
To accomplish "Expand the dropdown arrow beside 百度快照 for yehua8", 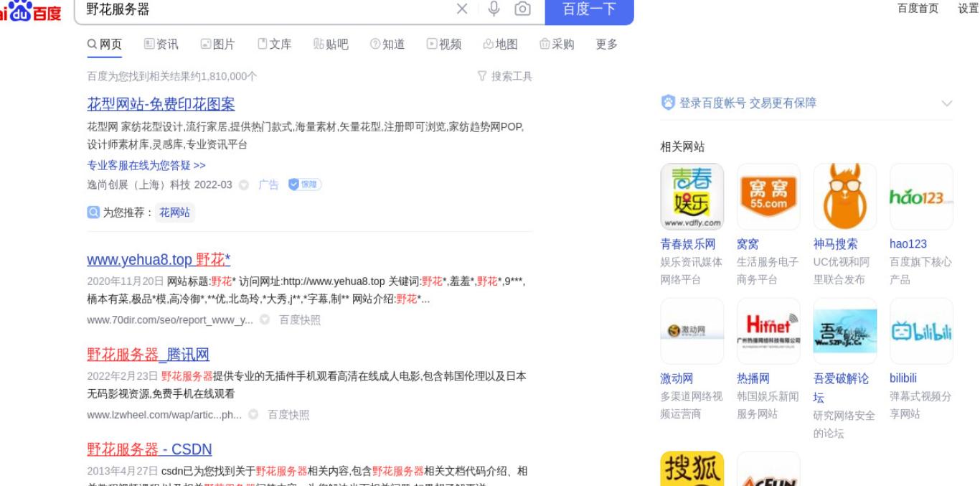I will pyautogui.click(x=265, y=320).
